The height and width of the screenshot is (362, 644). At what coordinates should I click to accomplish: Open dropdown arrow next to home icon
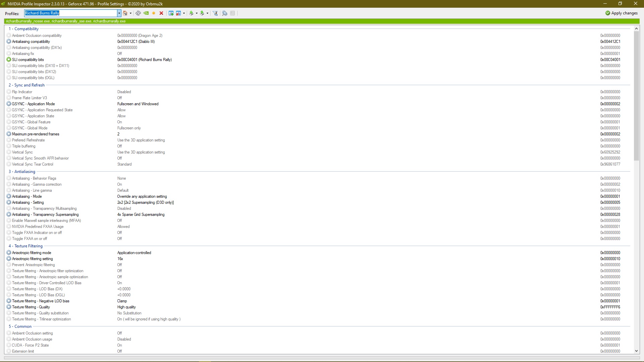pyautogui.click(x=130, y=13)
